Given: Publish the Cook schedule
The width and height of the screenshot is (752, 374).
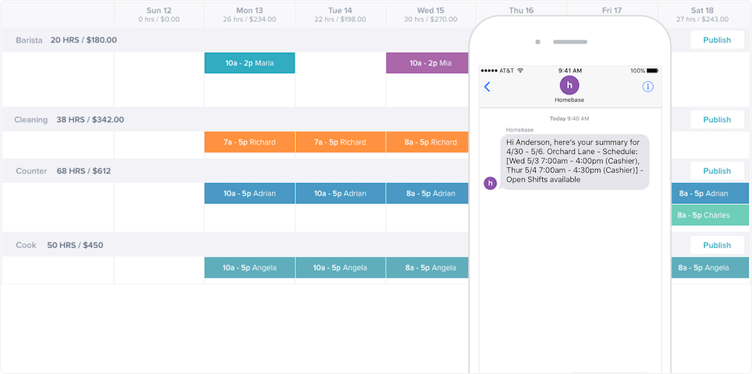Looking at the screenshot, I should click(x=717, y=245).
